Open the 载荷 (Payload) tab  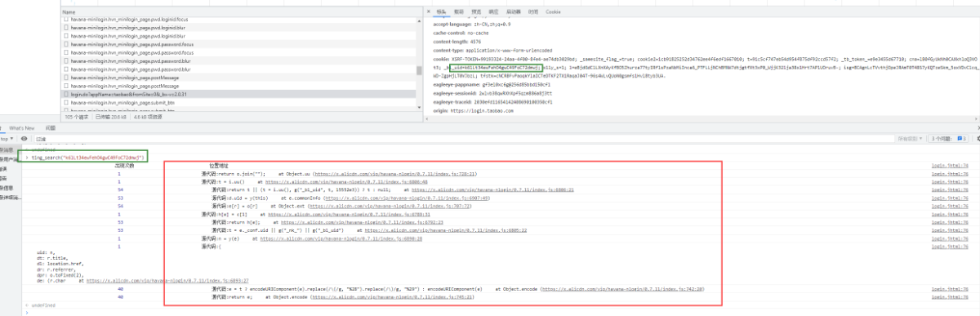(x=459, y=12)
